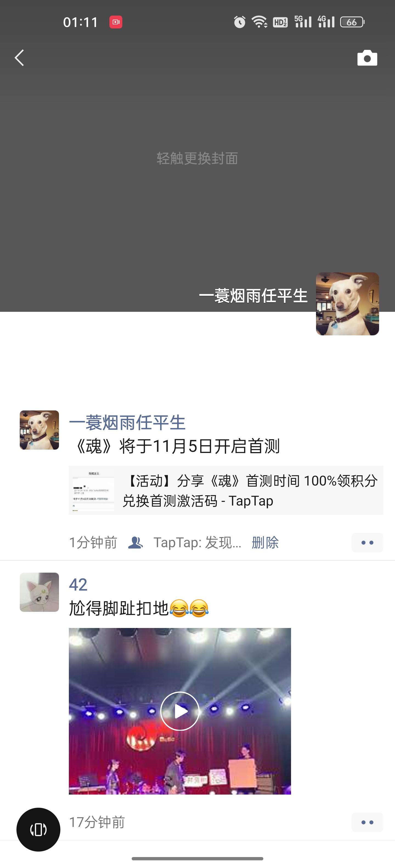Image resolution: width=395 pixels, height=868 pixels.
Task: Open the cat avatar of user 42
Action: click(x=39, y=592)
